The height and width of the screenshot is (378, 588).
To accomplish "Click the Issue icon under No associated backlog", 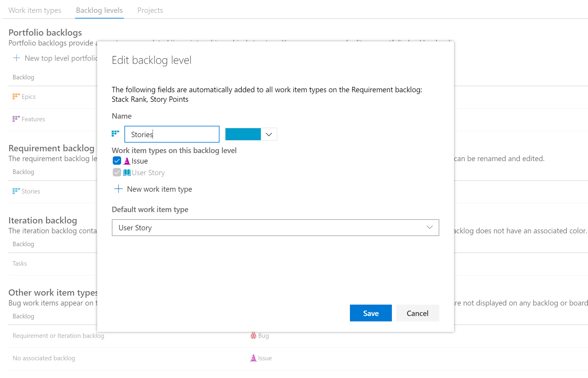I will [x=254, y=358].
